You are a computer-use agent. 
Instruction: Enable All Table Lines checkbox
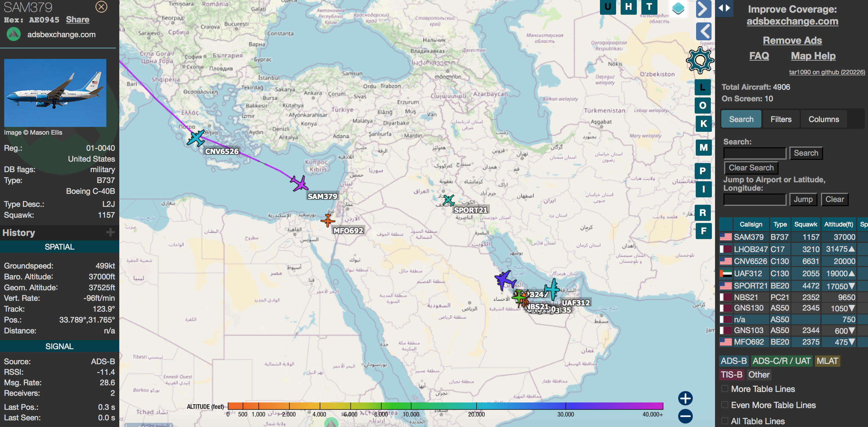coord(725,421)
